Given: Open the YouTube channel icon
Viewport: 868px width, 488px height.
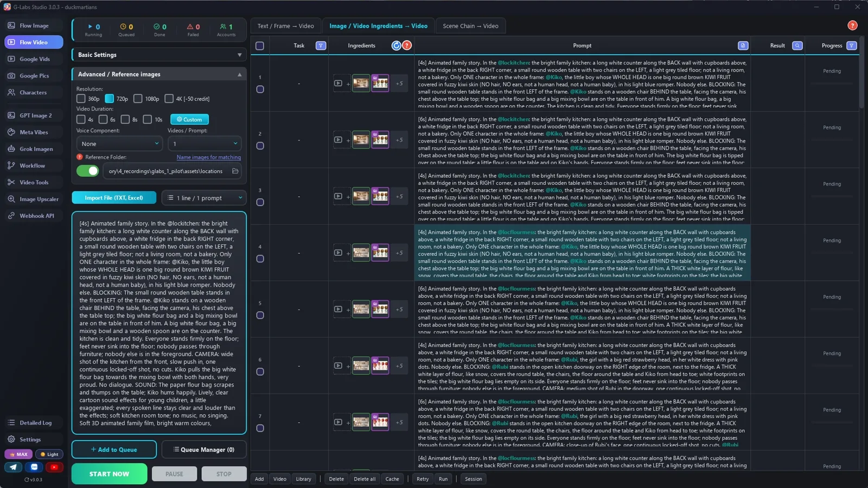Looking at the screenshot, I should 54,467.
